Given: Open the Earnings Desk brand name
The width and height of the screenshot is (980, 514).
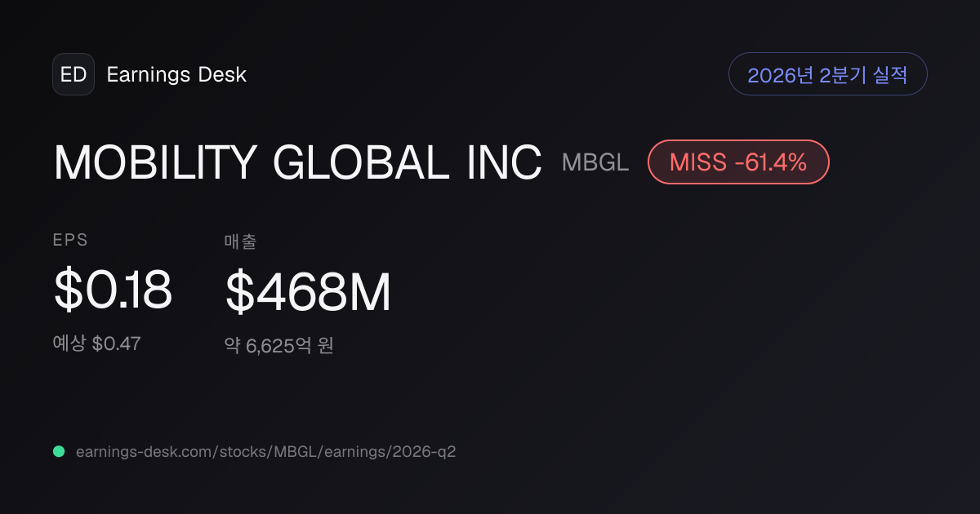Looking at the screenshot, I should tap(176, 75).
